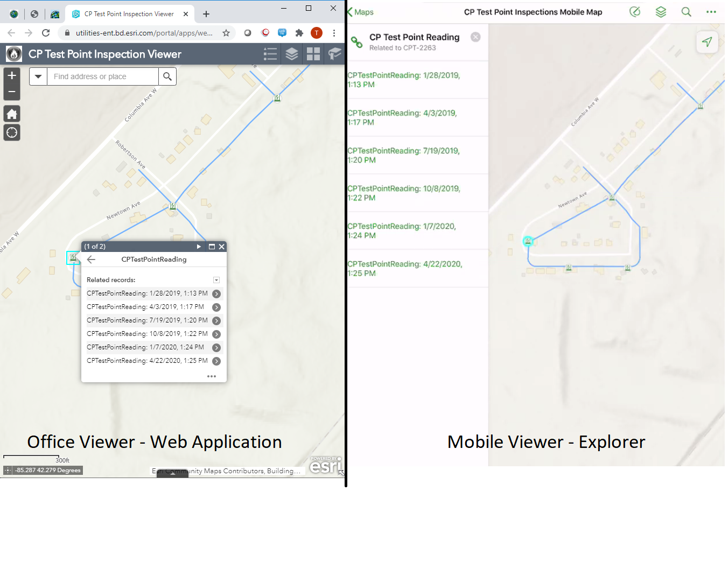Open popup actions ellipsis menu
This screenshot has width=728, height=568.
212,376
